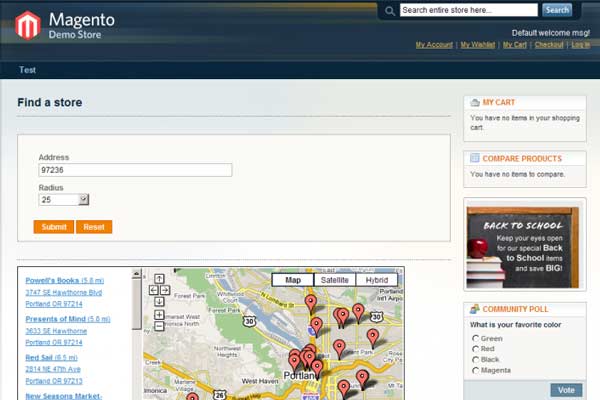Open the My Cart header link

(x=515, y=45)
